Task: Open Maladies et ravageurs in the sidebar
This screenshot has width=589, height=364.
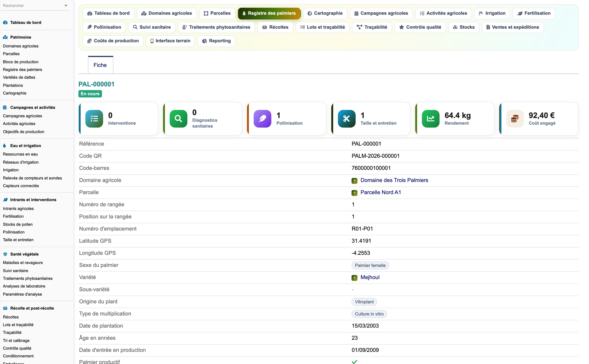Action: coord(23,263)
